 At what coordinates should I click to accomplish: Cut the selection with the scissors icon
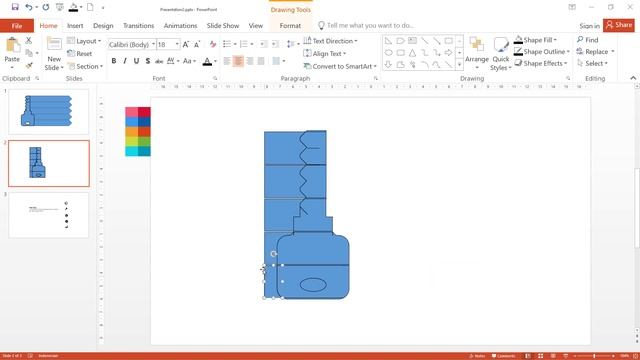tap(29, 40)
